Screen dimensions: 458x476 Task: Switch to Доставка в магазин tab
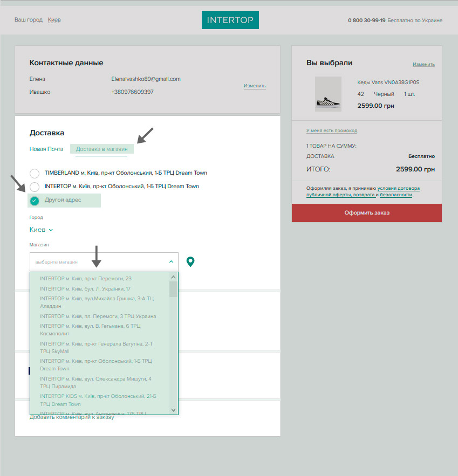tap(101, 149)
